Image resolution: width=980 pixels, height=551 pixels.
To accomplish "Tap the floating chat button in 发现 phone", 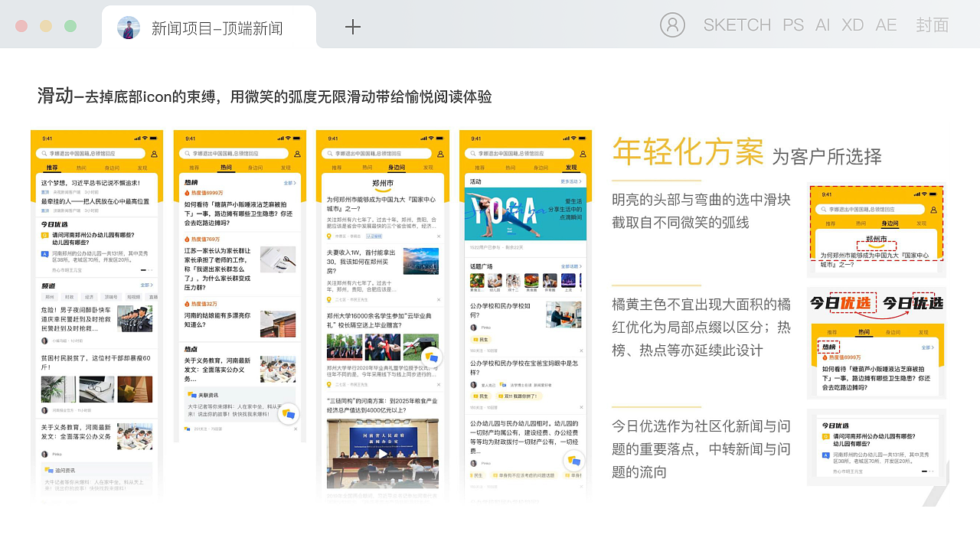I will click(x=574, y=461).
